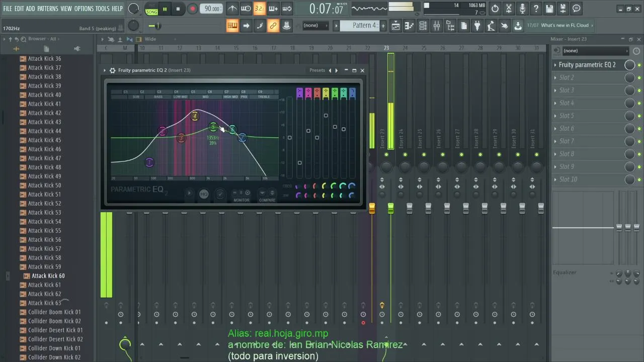Open the Presets menu in EQ window
The height and width of the screenshot is (362, 644).
pyautogui.click(x=317, y=70)
